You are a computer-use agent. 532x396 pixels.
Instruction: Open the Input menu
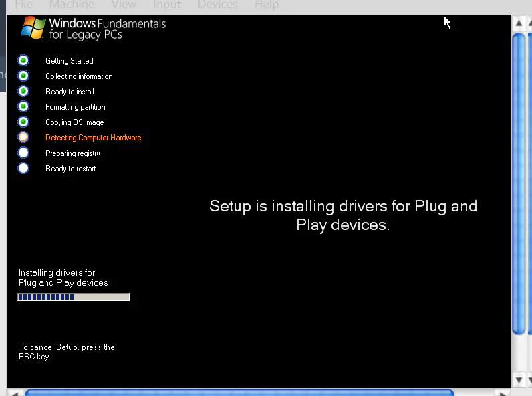point(166,5)
